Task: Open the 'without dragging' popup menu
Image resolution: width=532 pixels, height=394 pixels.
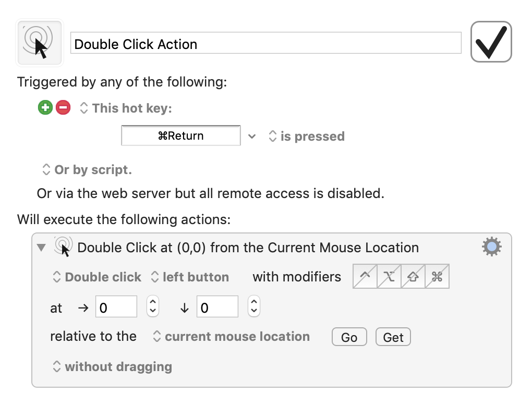Action: (113, 367)
